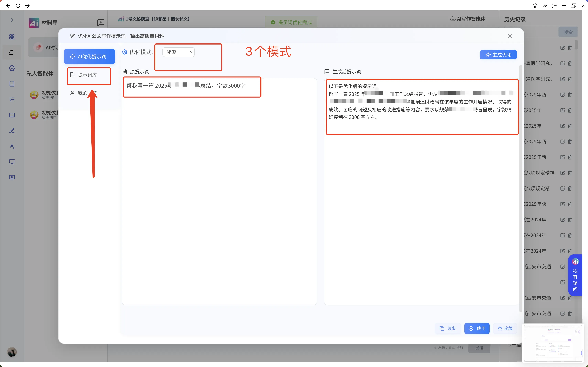Open the 八项规定精 history item
The height and width of the screenshot is (367, 588).
click(537, 188)
